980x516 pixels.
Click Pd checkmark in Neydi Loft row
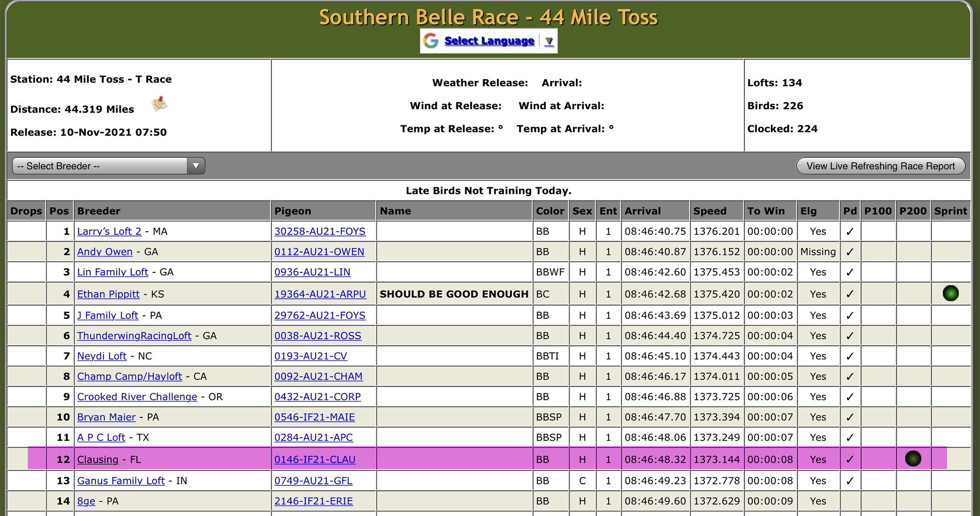coord(849,357)
